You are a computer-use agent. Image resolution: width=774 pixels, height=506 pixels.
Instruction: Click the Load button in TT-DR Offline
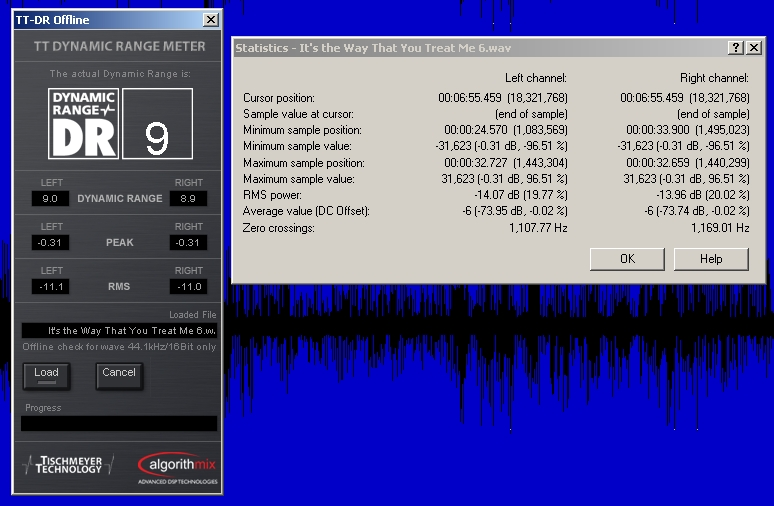[x=46, y=376]
